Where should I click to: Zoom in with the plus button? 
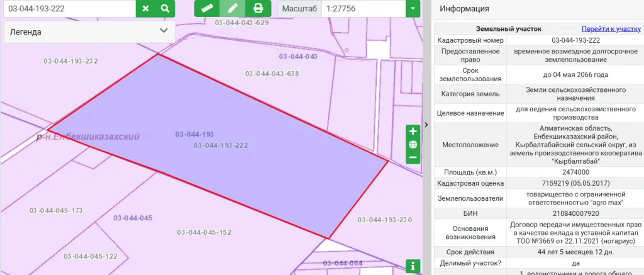pos(413,132)
